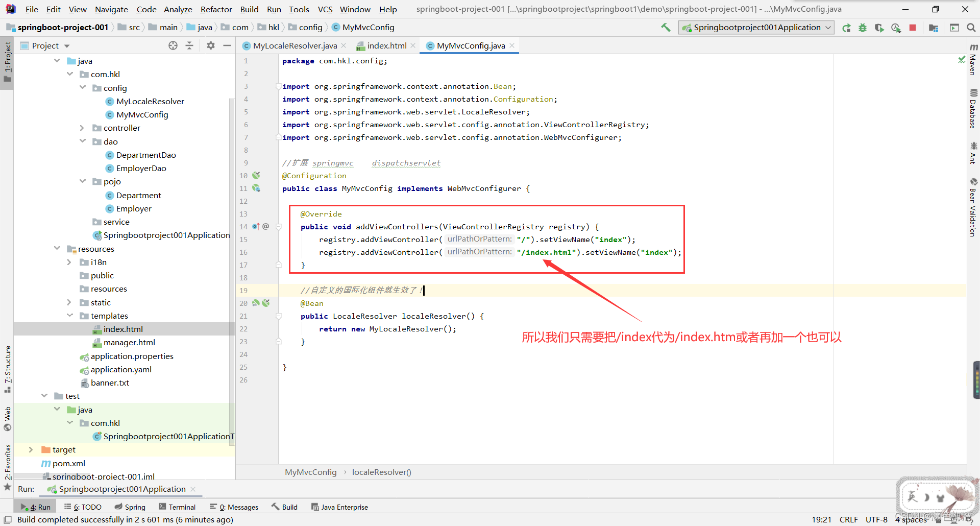Collapse the config folder

pos(83,87)
